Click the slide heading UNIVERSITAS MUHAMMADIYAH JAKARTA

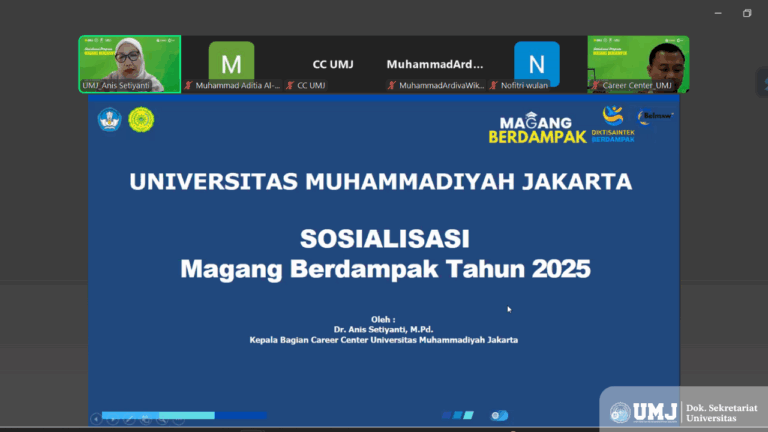click(x=381, y=182)
